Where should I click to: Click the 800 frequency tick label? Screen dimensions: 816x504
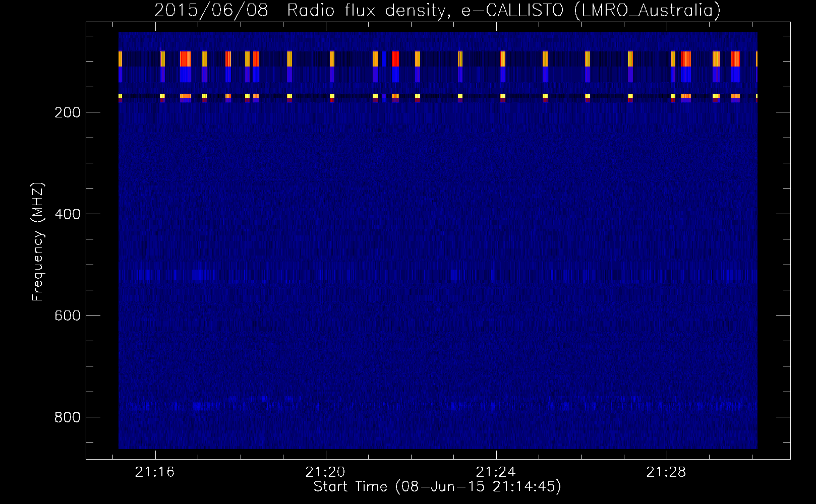tap(68, 417)
